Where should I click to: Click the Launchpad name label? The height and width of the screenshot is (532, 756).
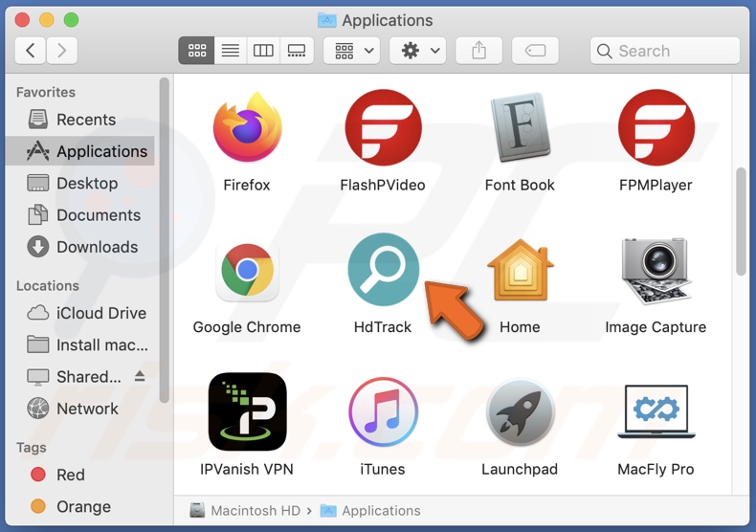point(520,469)
